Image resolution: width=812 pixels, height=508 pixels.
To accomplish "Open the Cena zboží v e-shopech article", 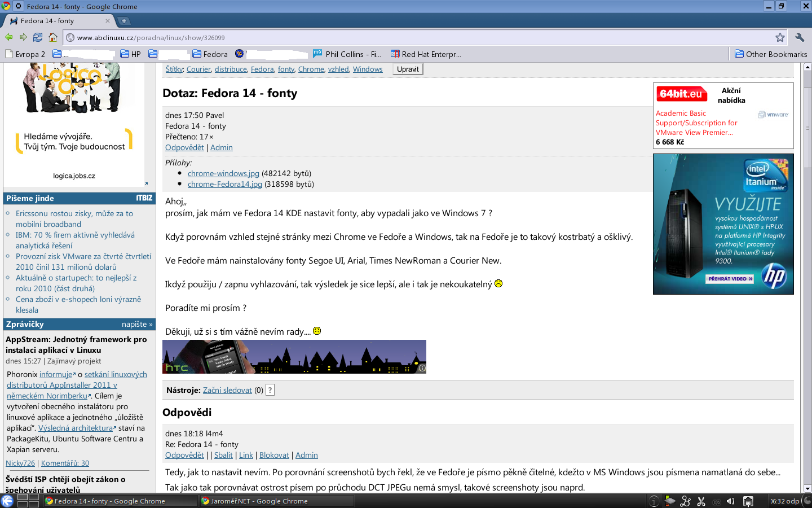I will (78, 305).
